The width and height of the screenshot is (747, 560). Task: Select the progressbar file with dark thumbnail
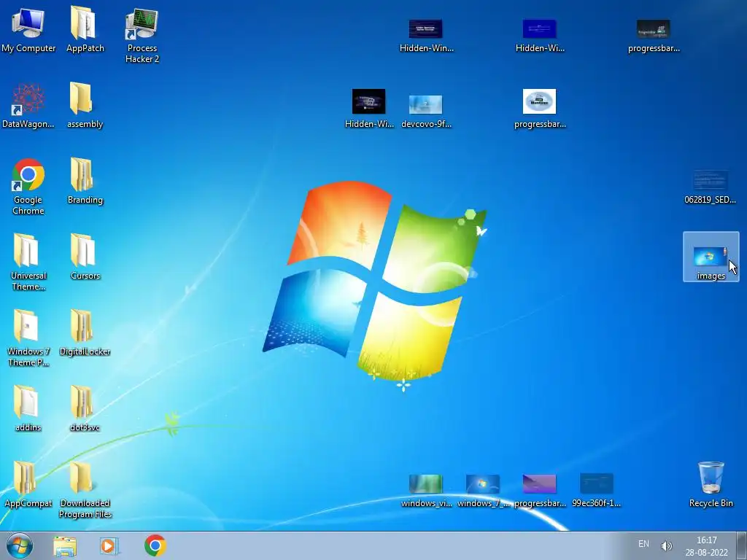point(653,36)
